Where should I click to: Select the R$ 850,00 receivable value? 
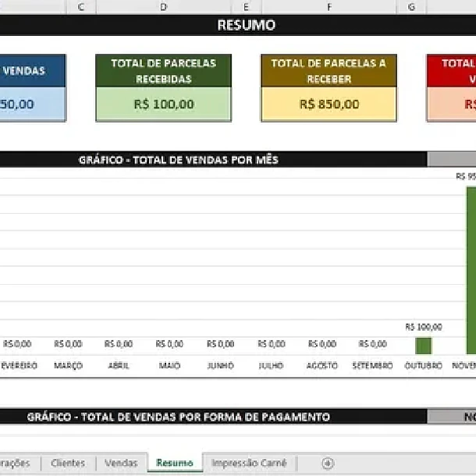329,105
